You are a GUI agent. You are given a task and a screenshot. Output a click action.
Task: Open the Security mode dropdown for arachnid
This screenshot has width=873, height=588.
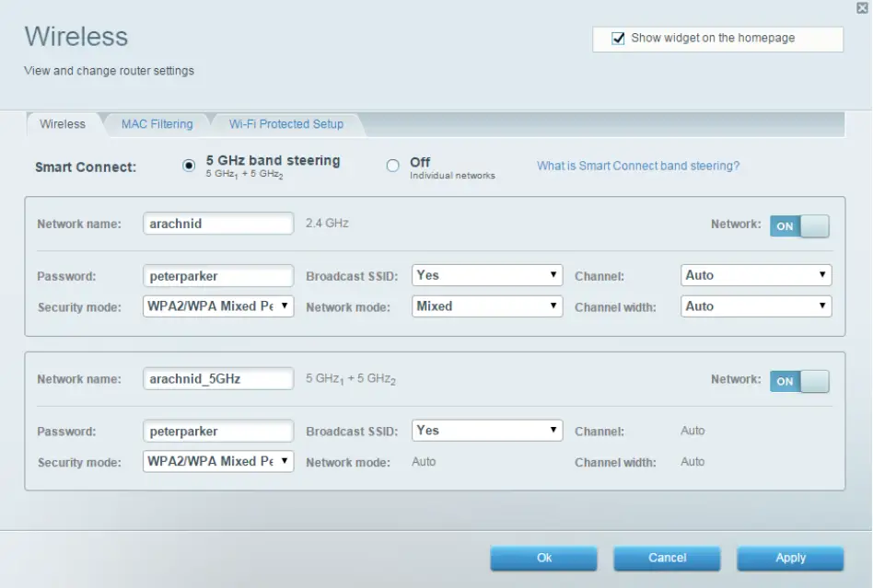[x=217, y=306]
